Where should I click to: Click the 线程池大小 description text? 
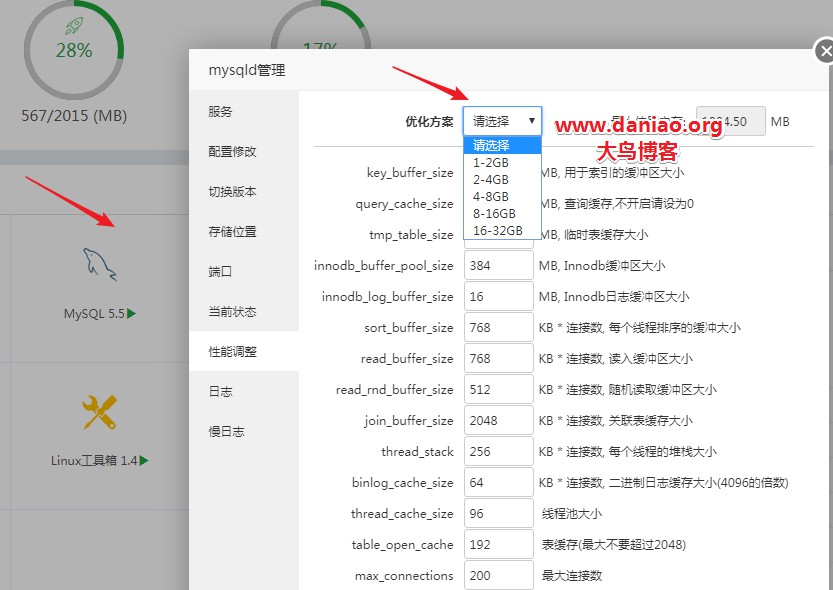[x=572, y=514]
